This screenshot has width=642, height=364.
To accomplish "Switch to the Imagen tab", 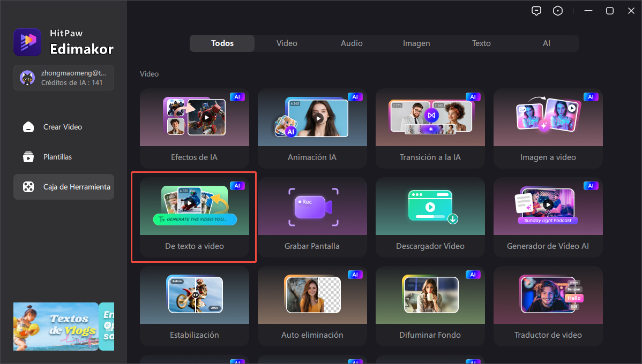I will pos(416,43).
